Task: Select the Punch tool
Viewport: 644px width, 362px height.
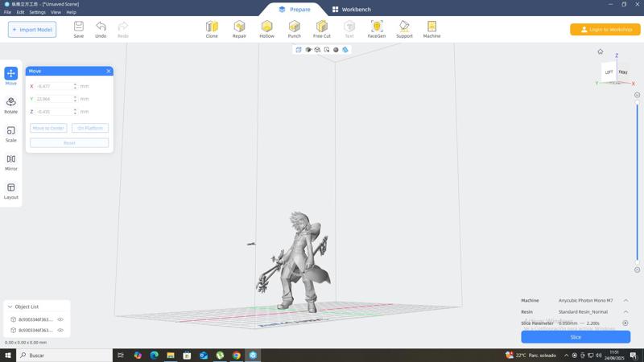Action: (295, 30)
